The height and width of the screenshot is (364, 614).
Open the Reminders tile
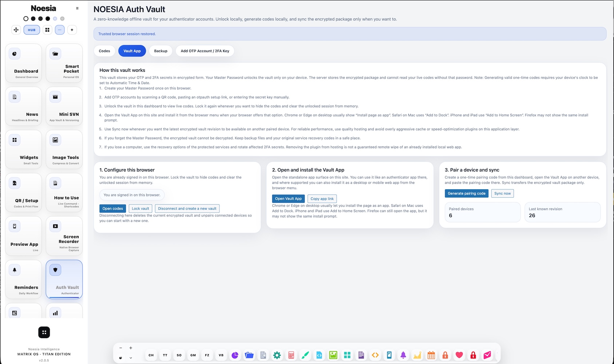click(24, 279)
